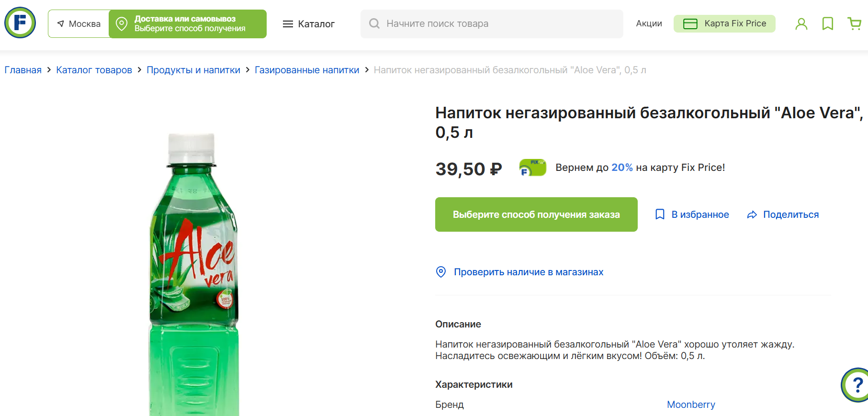Click the Fix Price logo icon

[x=20, y=22]
